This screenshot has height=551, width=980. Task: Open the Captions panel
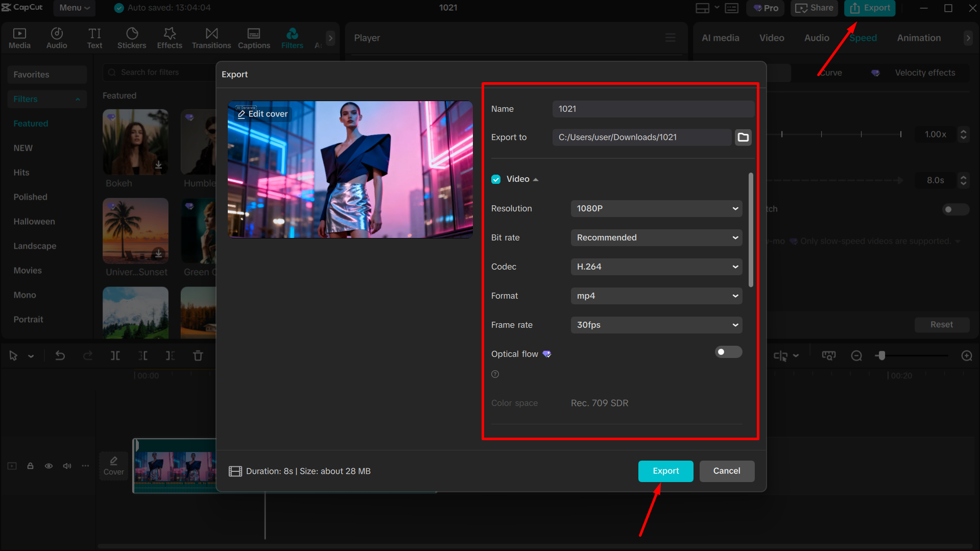click(254, 37)
